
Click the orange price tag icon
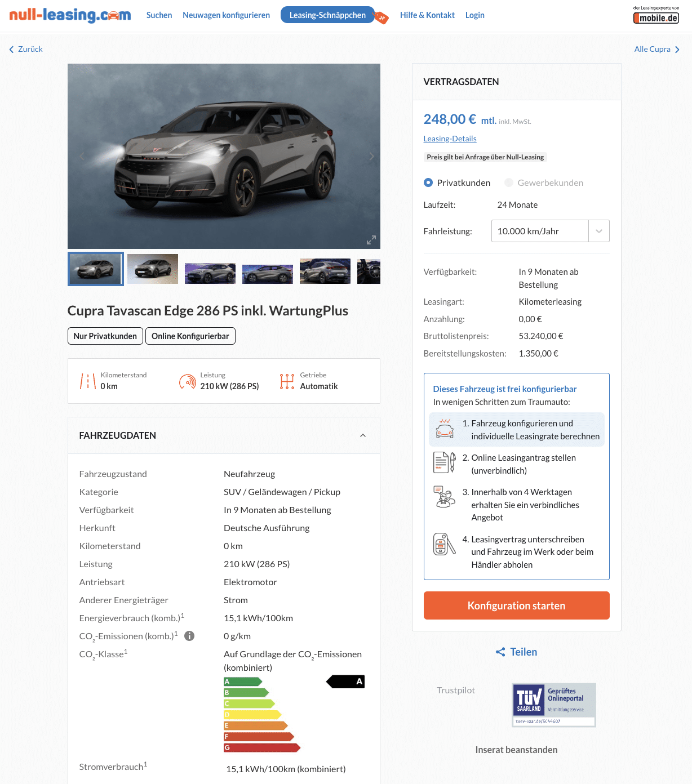382,18
